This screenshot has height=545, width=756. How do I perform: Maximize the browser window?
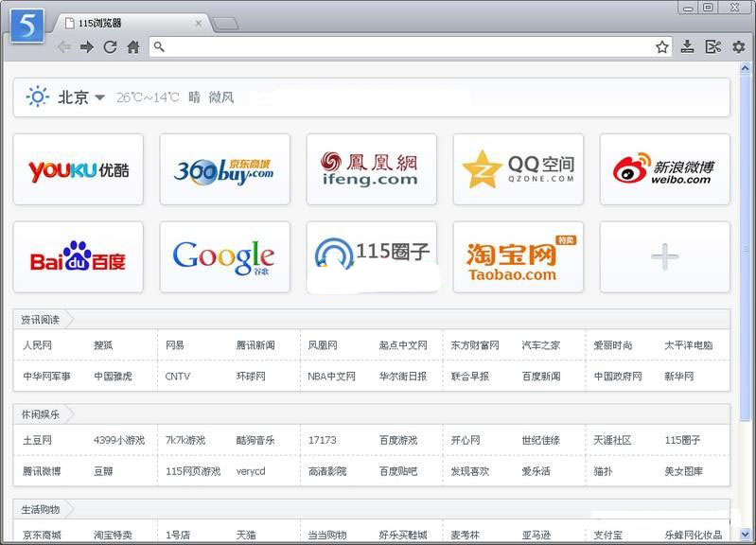point(709,8)
